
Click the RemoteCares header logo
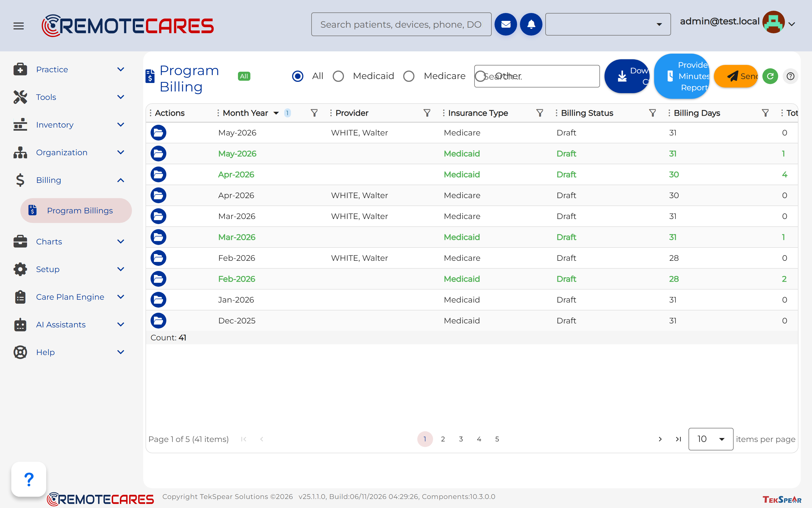(127, 25)
